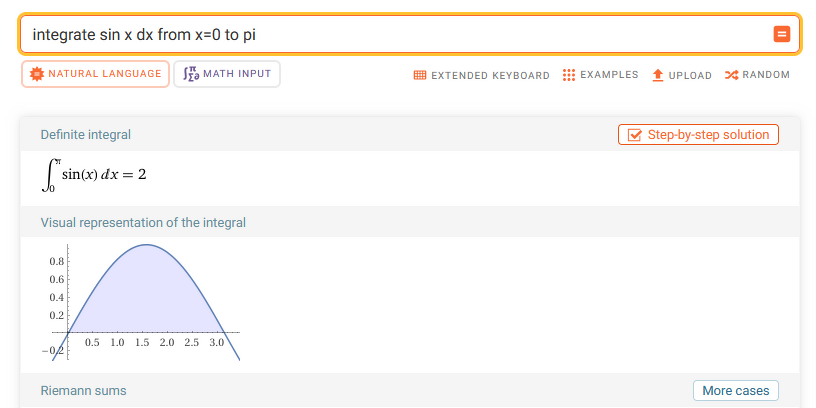The height and width of the screenshot is (408, 816).
Task: Open the Step-by-step solution
Action: tap(698, 135)
